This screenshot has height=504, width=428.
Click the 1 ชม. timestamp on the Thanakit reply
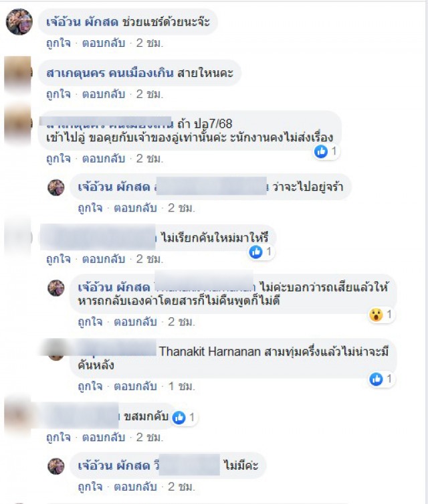pyautogui.click(x=181, y=386)
